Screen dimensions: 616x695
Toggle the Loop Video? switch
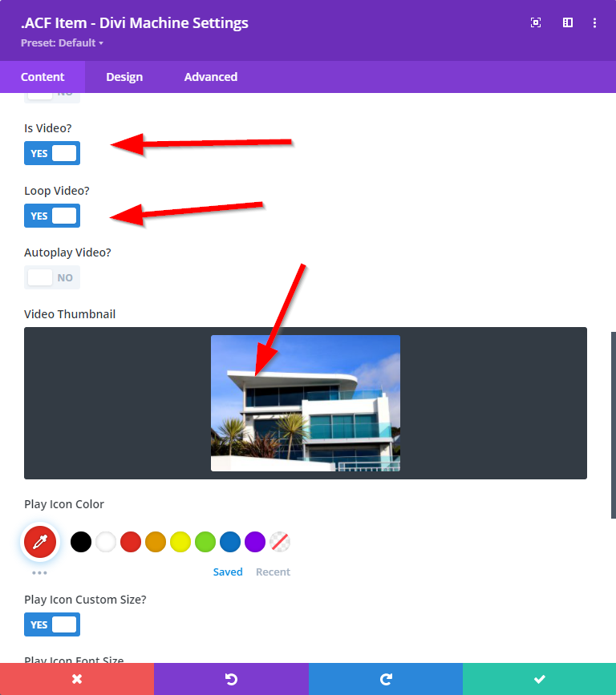point(52,216)
